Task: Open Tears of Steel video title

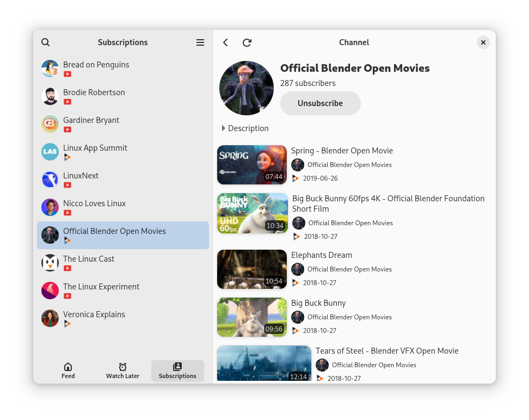Action: [387, 351]
